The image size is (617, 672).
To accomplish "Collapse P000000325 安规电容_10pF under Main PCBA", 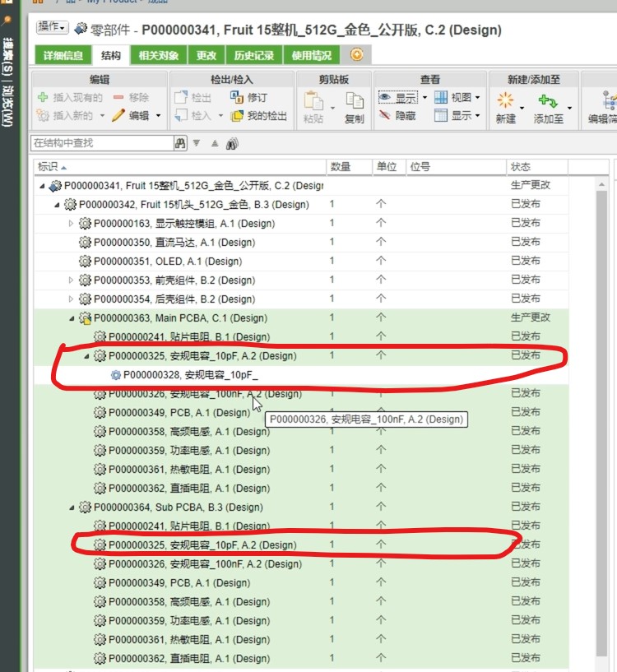I will click(86, 356).
